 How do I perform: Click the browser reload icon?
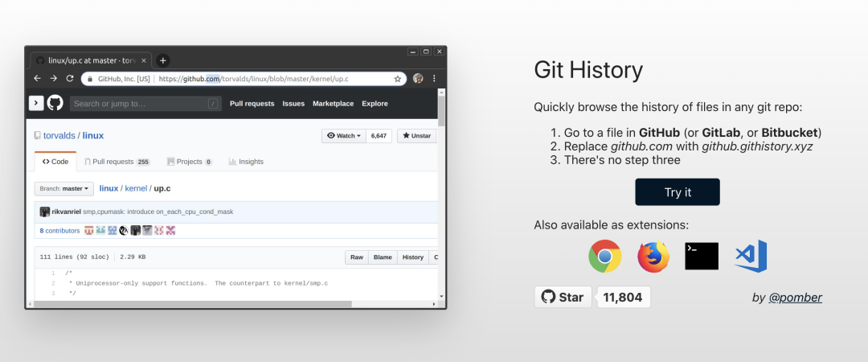pos(70,79)
